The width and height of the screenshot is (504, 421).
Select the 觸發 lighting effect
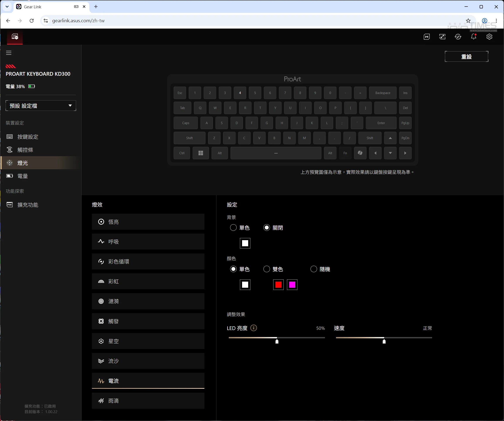pos(148,321)
